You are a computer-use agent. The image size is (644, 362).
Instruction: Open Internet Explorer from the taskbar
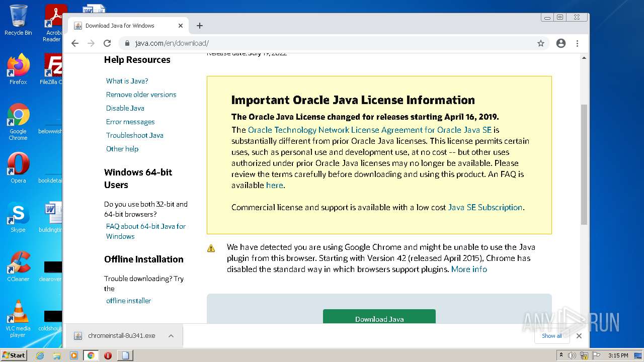(x=40, y=355)
